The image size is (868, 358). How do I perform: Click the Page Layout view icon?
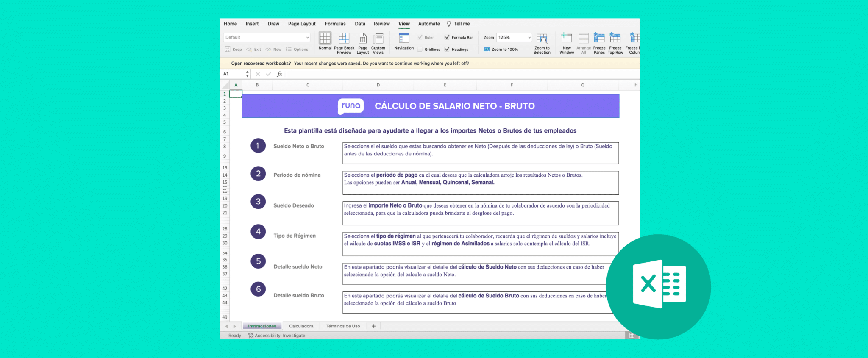click(363, 39)
